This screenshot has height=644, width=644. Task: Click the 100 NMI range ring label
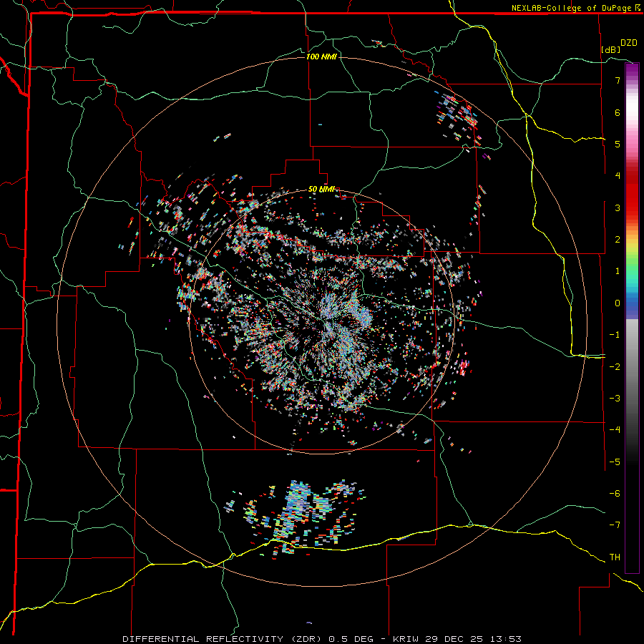321,57
